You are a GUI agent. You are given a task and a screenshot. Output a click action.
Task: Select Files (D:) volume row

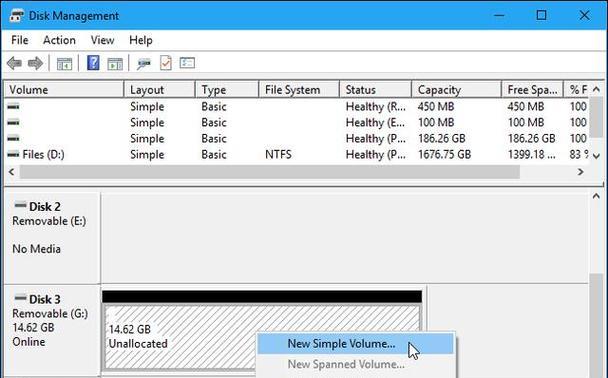[x=296, y=155]
